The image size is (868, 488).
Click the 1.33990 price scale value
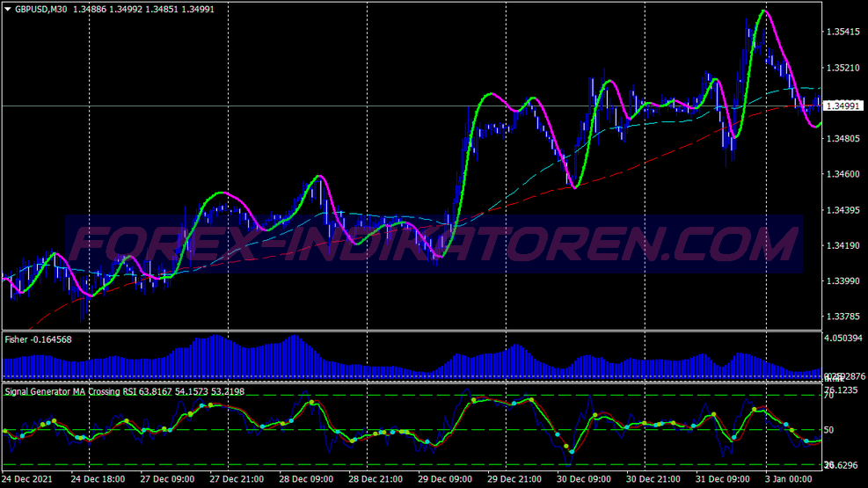843,281
